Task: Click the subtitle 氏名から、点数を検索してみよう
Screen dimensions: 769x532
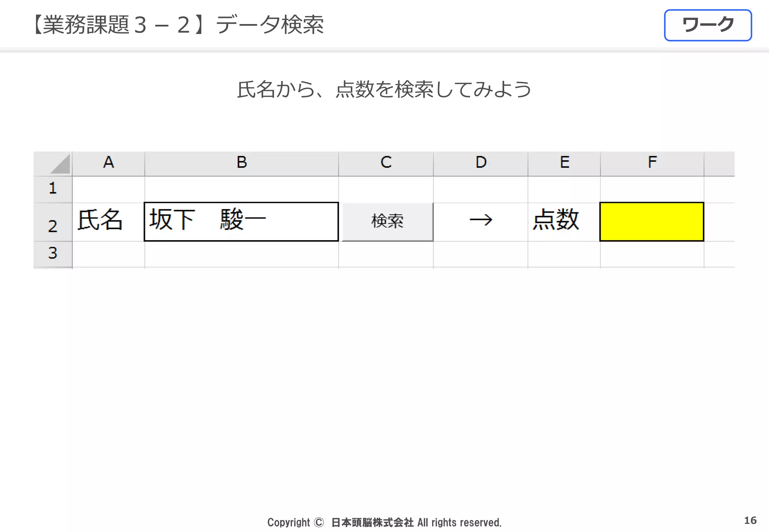Action: click(x=384, y=89)
